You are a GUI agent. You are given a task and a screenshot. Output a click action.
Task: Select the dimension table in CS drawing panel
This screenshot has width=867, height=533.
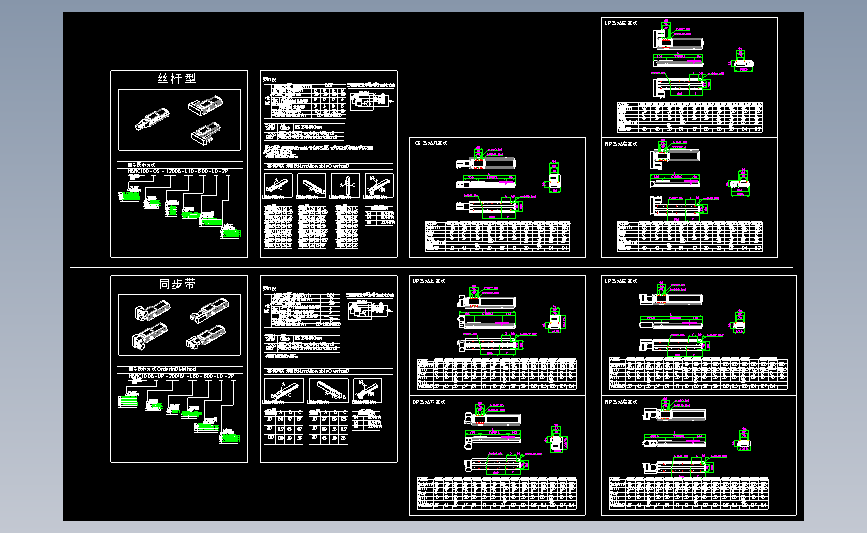(498, 237)
